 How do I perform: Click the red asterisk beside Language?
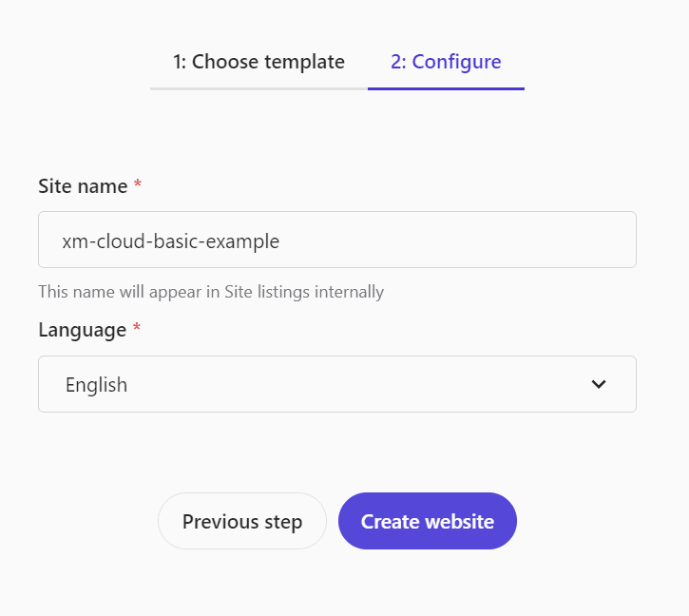click(137, 328)
